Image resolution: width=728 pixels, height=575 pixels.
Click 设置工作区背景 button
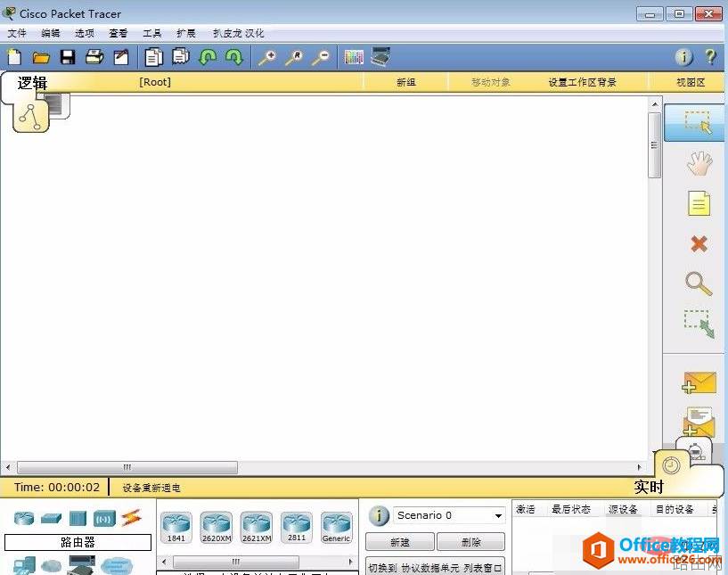click(x=582, y=82)
